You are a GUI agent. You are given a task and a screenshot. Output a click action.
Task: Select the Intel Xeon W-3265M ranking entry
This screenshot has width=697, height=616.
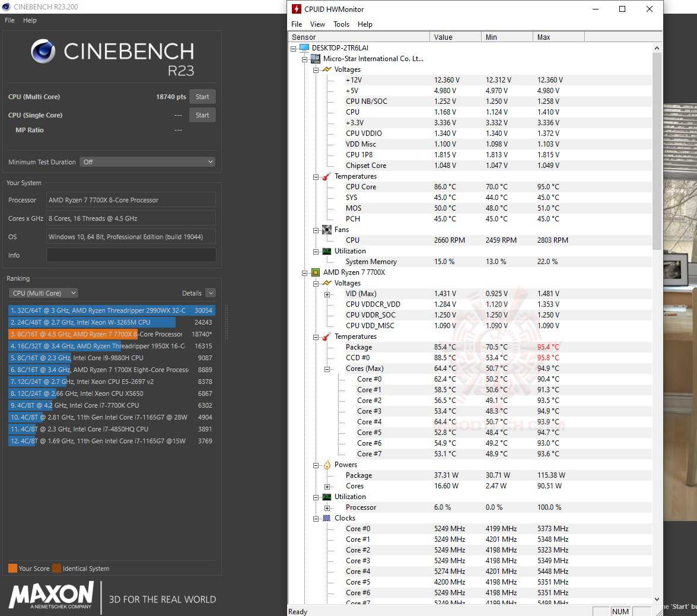pyautogui.click(x=112, y=322)
